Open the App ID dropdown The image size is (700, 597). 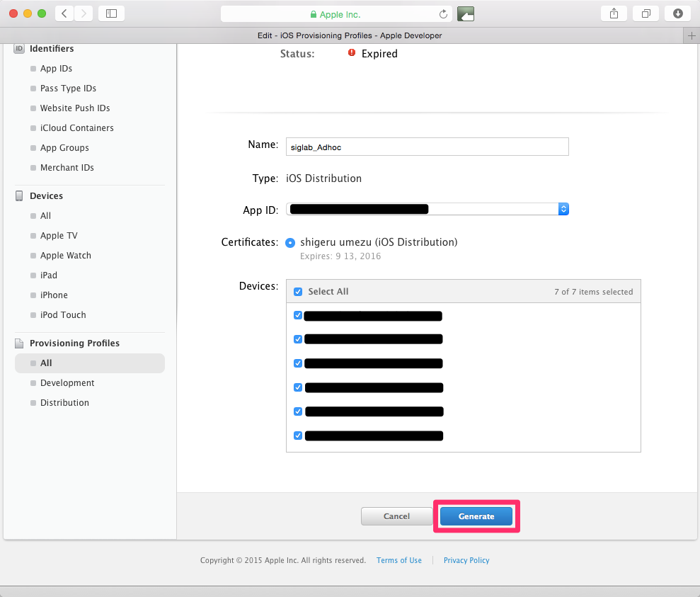pos(428,209)
